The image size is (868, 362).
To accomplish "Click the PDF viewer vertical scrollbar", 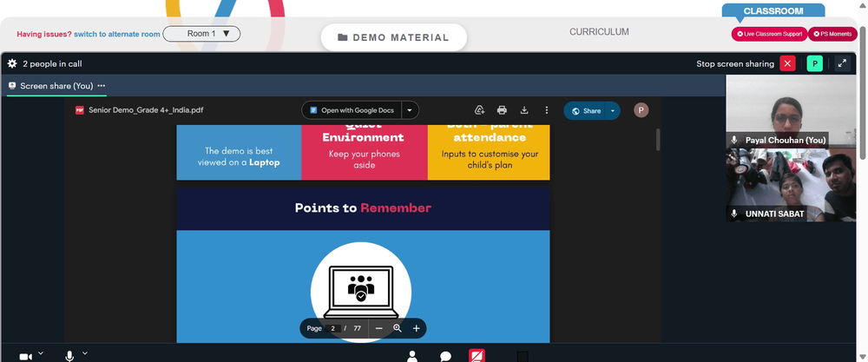I will click(658, 140).
